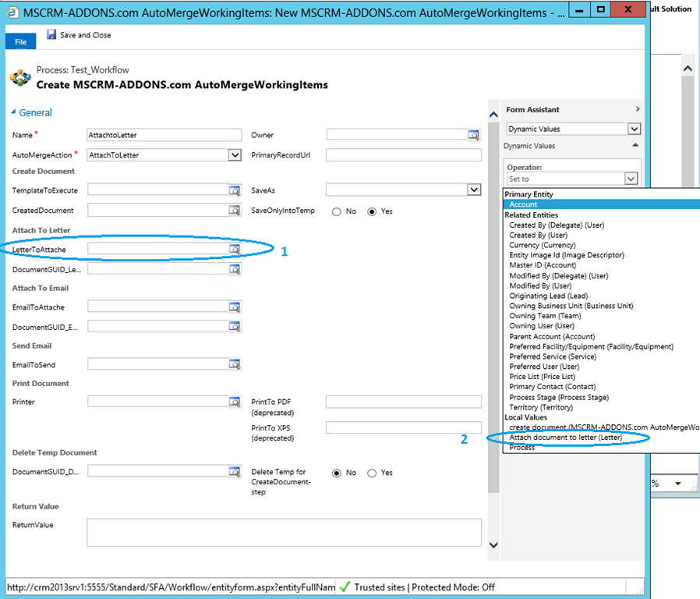Collapse the General section
This screenshot has height=599, width=700.
point(13,112)
